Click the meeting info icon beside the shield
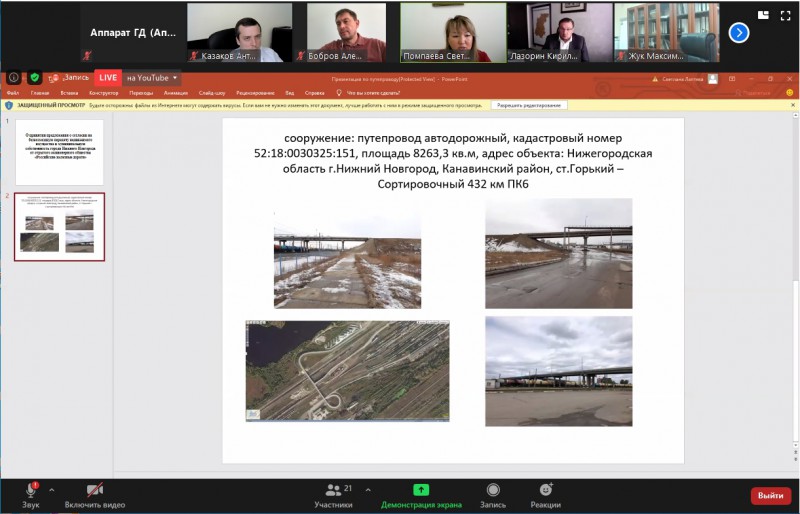Image resolution: width=800 pixels, height=514 pixels. 13,77
